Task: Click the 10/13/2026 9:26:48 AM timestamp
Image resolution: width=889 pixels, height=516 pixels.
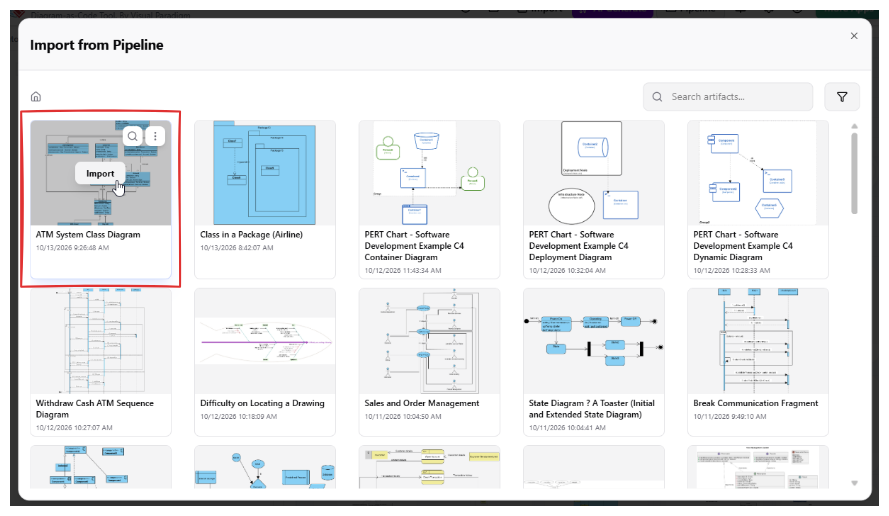Action: click(73, 248)
